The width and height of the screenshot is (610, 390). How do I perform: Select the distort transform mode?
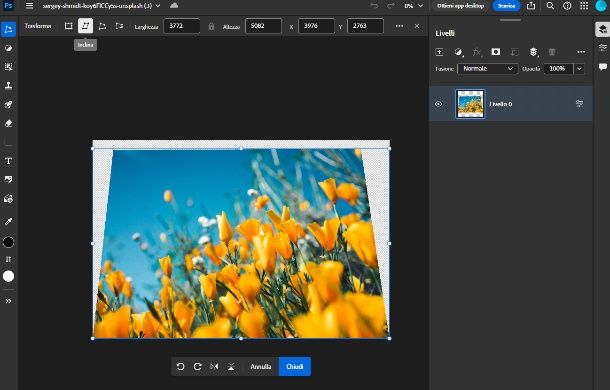coord(102,26)
